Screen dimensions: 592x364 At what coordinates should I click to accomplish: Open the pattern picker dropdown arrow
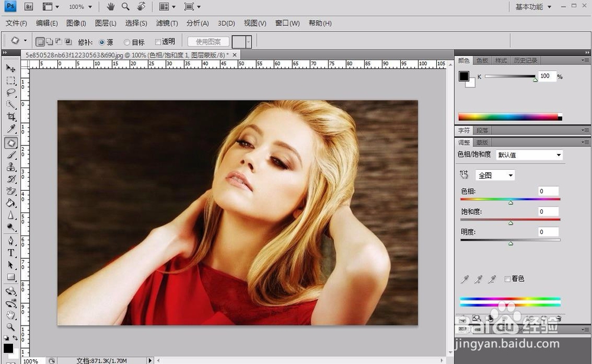249,42
